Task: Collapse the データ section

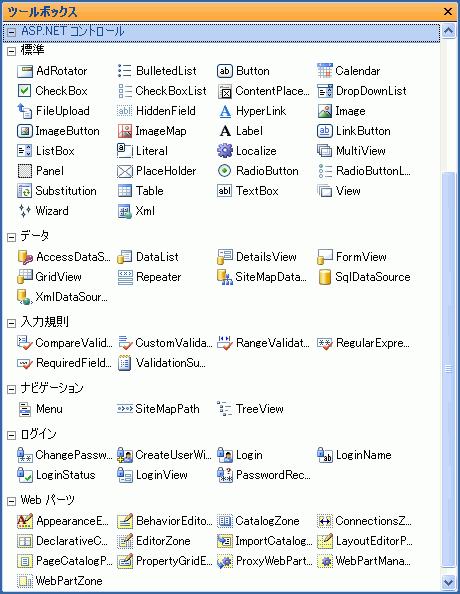Action: (x=11, y=237)
